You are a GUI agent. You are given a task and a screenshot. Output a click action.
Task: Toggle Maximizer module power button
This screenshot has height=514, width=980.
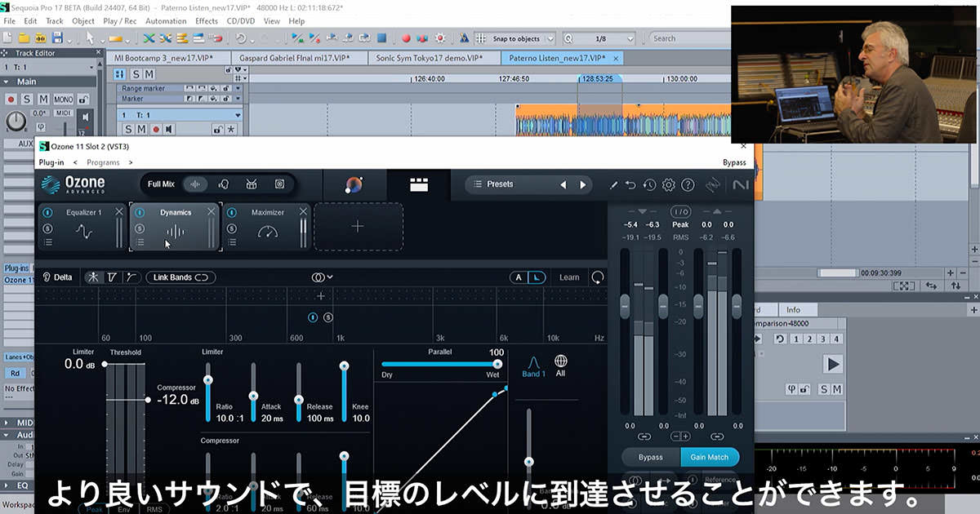coord(231,213)
